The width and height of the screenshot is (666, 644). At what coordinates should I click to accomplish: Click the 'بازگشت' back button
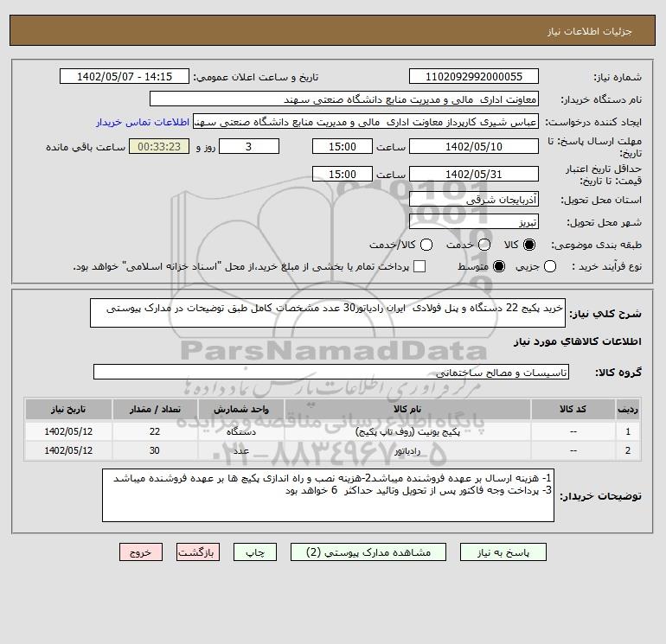point(198,552)
